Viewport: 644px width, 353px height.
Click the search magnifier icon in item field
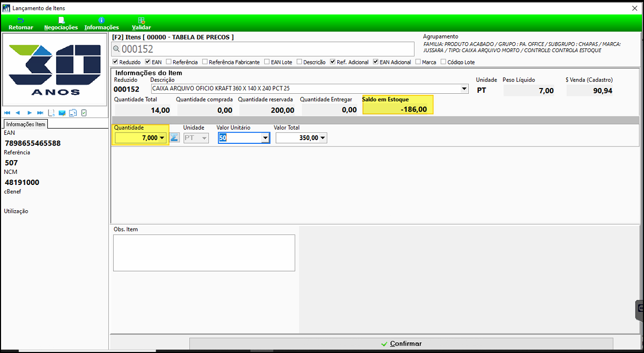pyautogui.click(x=117, y=49)
